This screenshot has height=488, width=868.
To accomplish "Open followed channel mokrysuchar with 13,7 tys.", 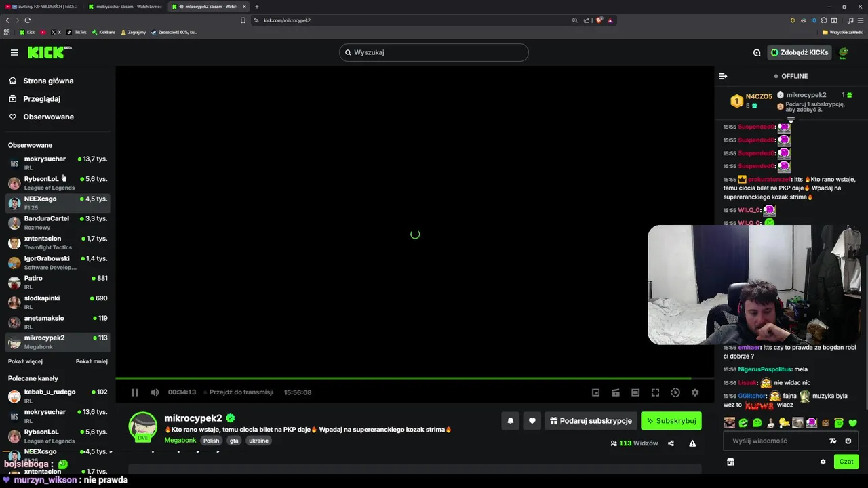I will (58, 163).
